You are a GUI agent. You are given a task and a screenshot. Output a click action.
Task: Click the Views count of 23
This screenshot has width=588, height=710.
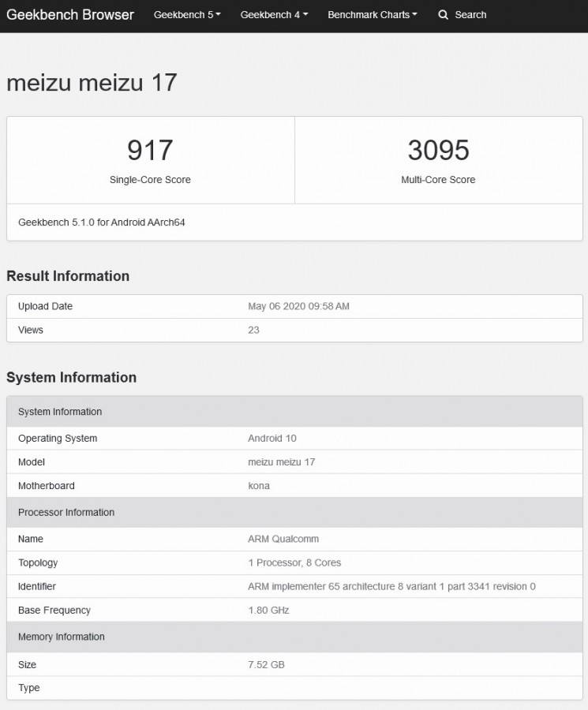(254, 330)
